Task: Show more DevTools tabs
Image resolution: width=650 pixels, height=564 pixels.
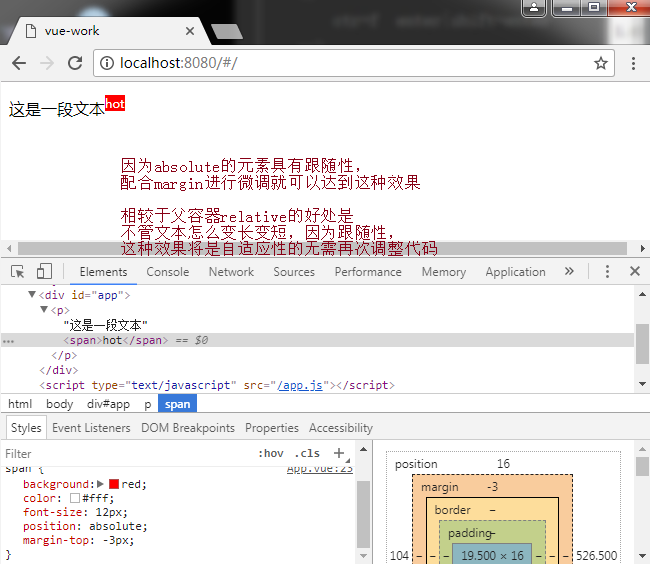Action: [x=569, y=271]
